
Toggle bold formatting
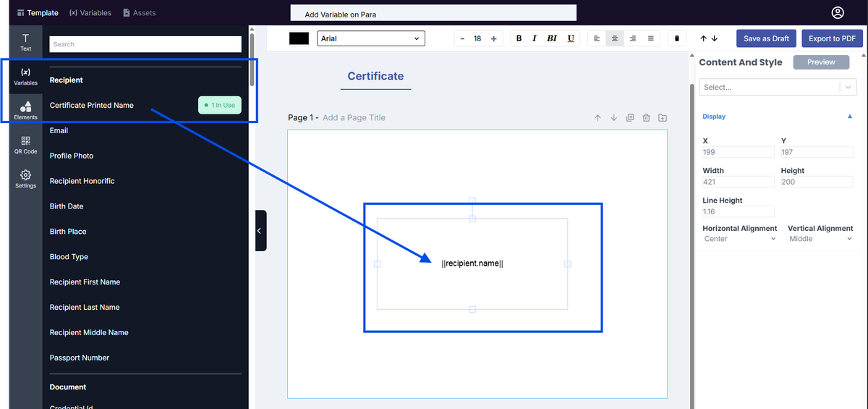click(519, 38)
